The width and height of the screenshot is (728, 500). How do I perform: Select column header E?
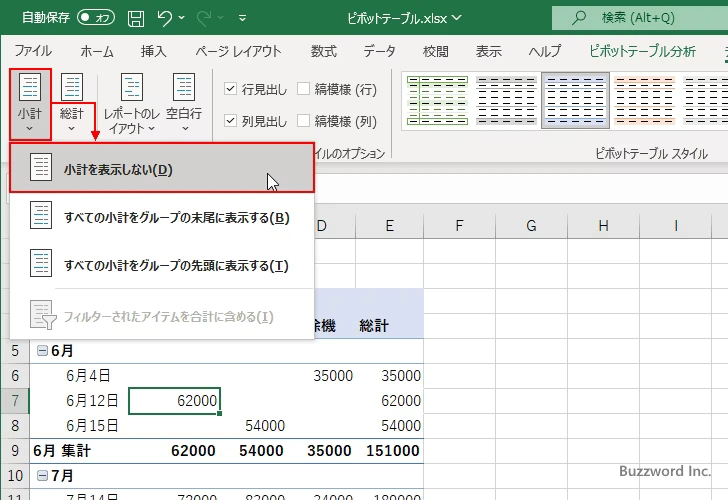[390, 226]
